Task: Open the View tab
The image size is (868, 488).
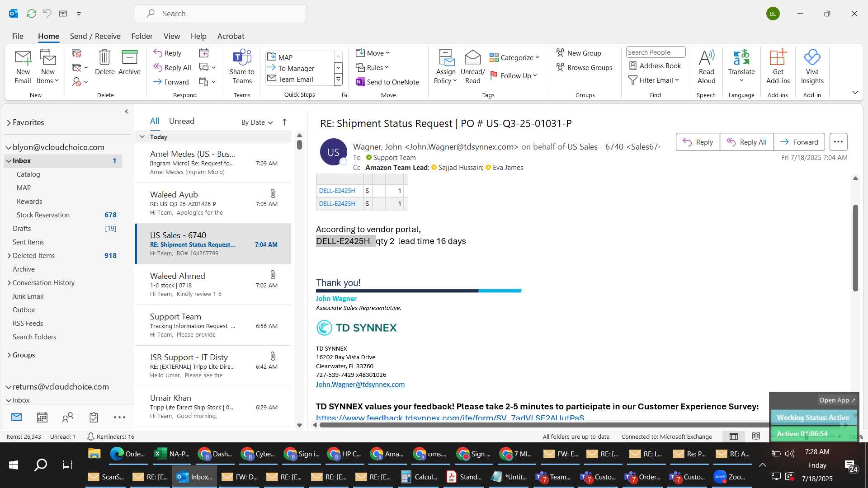Action: 171,36
